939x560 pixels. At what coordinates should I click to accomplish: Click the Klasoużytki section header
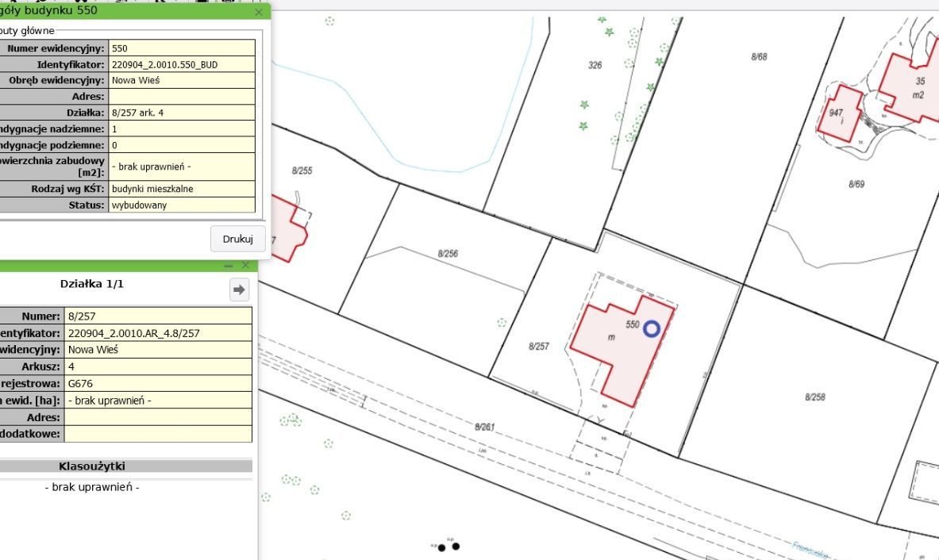tap(92, 466)
